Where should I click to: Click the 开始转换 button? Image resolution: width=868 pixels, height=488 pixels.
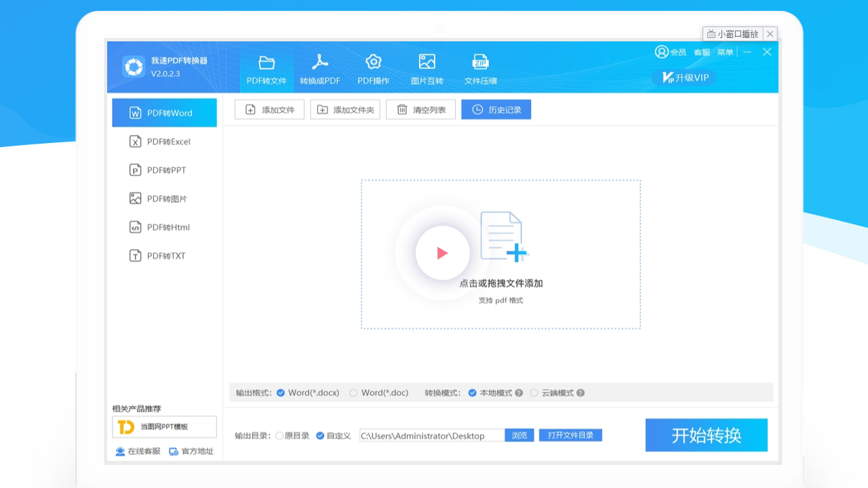pyautogui.click(x=706, y=435)
